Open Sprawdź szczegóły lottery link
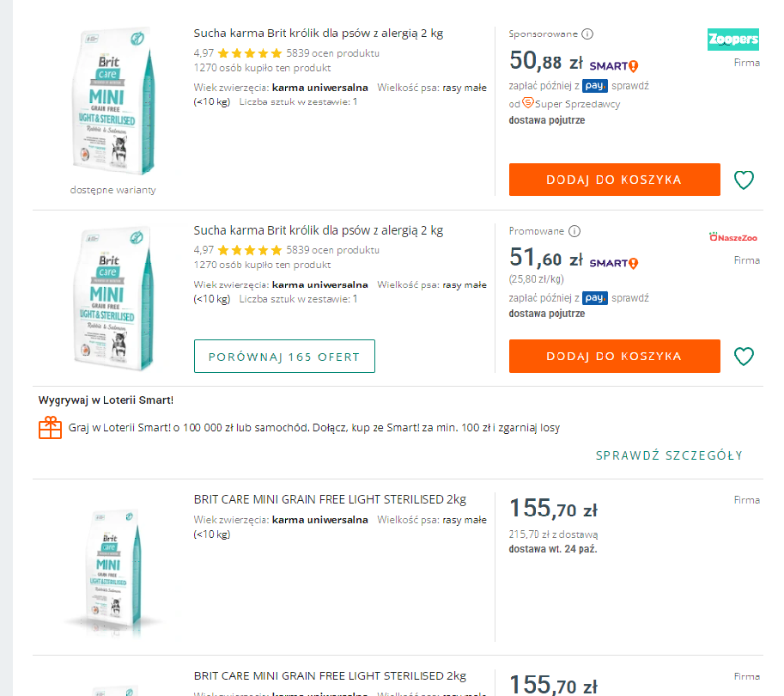Viewport: 784px width, 696px height. (x=669, y=455)
